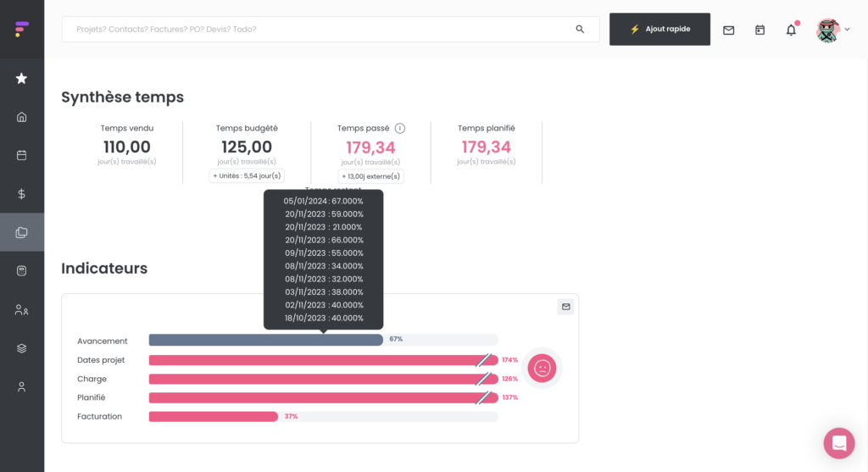This screenshot has height=472, width=868.
Task: Expand the user menu chevron
Action: (847, 30)
